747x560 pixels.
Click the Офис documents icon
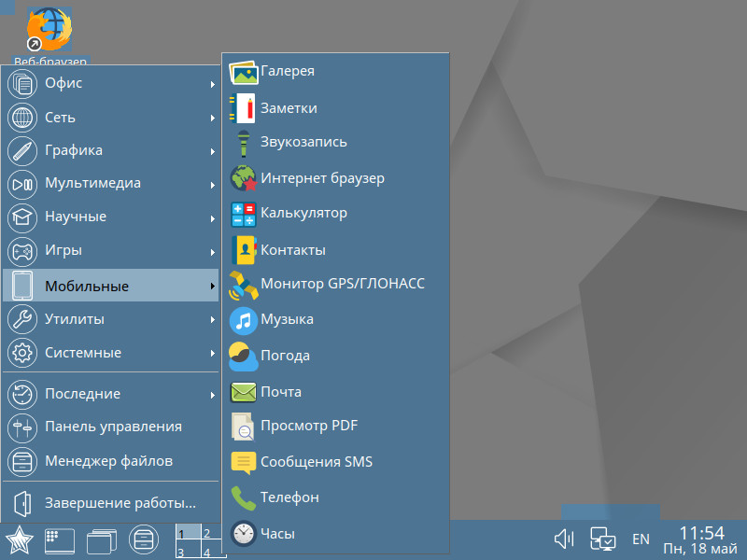tap(22, 84)
